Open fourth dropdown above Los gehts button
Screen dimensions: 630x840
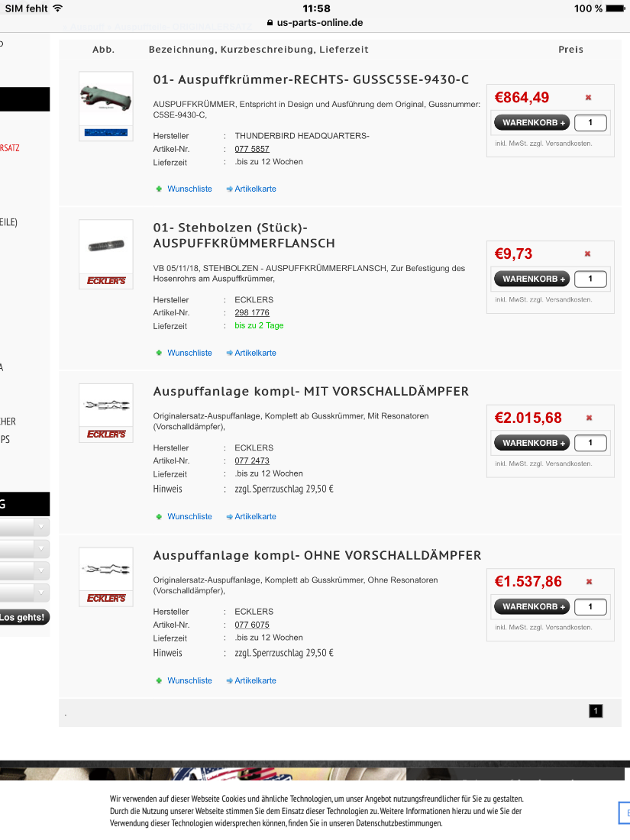point(24,593)
